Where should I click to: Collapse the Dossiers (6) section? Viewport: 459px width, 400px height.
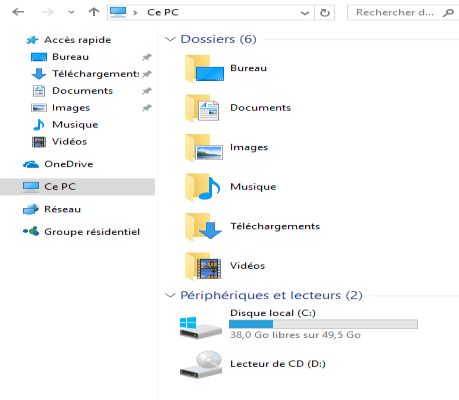click(x=170, y=39)
